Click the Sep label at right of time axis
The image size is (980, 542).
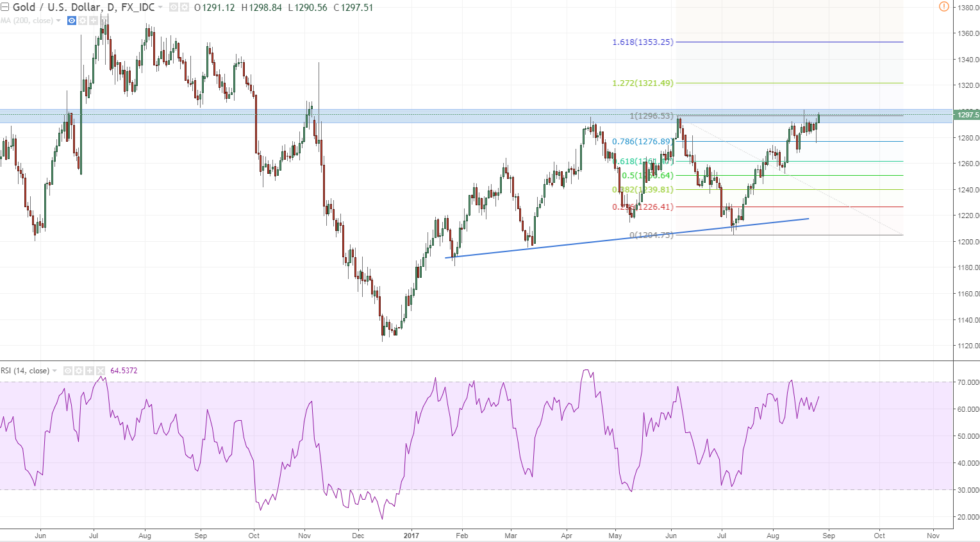(x=829, y=536)
